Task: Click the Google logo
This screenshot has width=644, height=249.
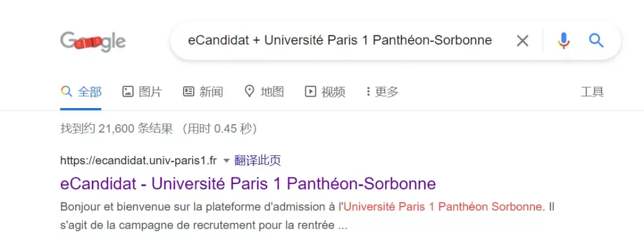Action: (x=93, y=41)
